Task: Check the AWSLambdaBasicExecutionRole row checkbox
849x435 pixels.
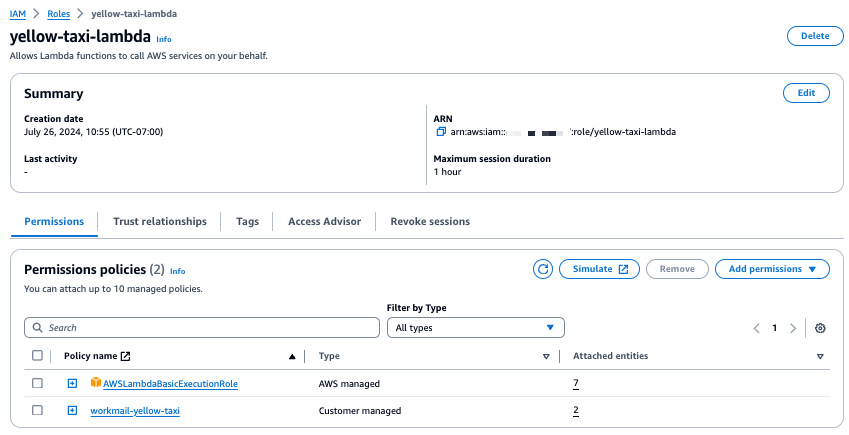Action: point(37,383)
